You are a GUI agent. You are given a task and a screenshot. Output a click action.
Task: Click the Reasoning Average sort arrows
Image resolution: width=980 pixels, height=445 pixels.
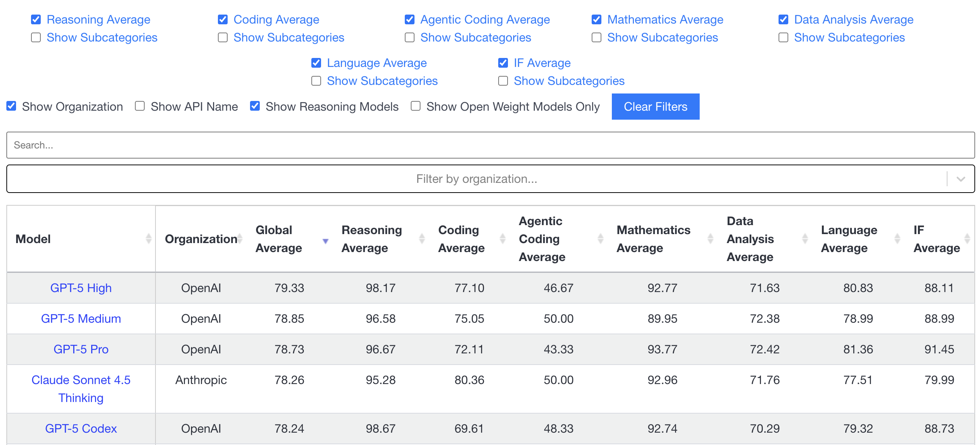tap(422, 239)
